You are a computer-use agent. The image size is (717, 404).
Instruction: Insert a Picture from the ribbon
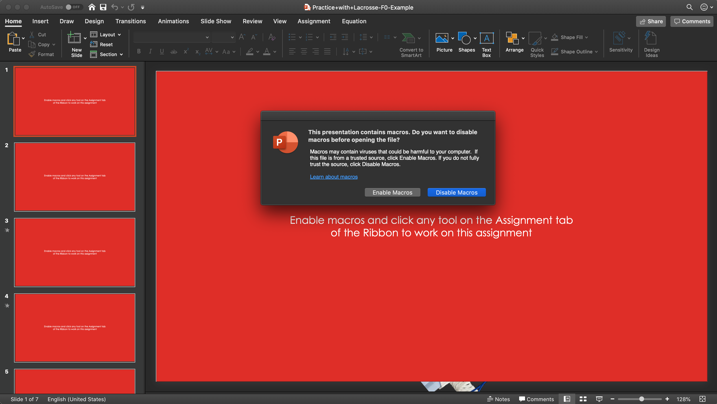point(442,38)
